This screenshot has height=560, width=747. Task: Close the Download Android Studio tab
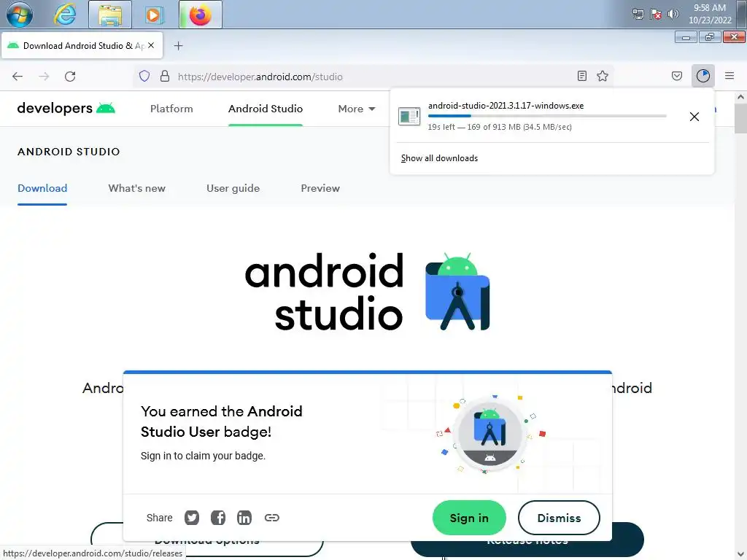[151, 45]
